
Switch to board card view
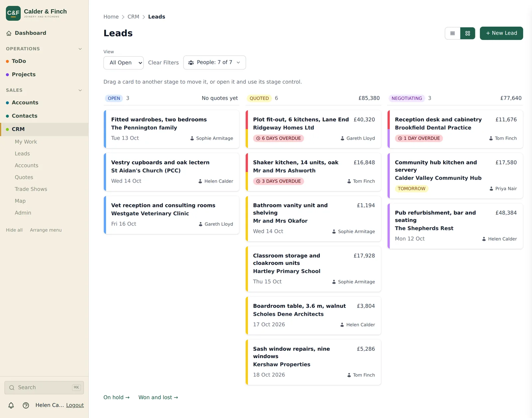coord(468,33)
